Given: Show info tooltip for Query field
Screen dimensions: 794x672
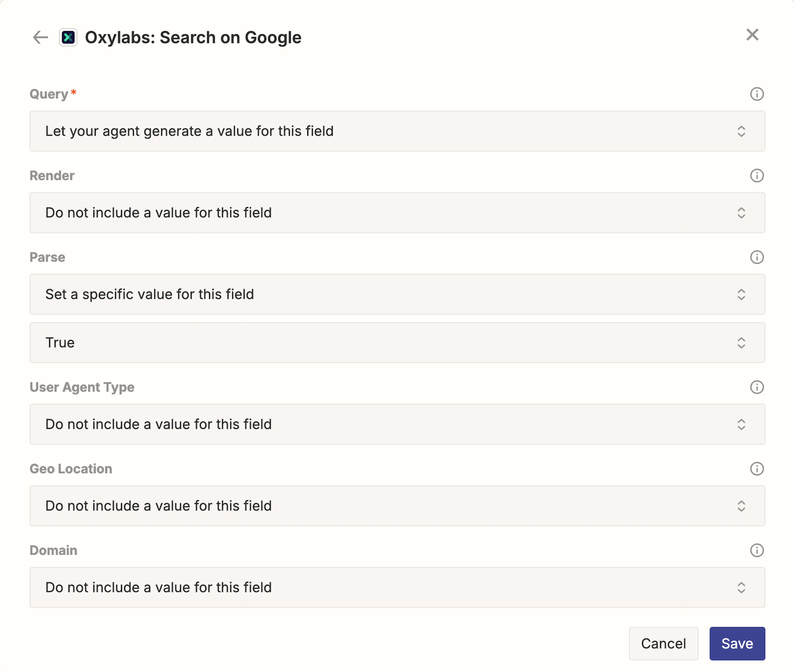Looking at the screenshot, I should pyautogui.click(x=757, y=94).
